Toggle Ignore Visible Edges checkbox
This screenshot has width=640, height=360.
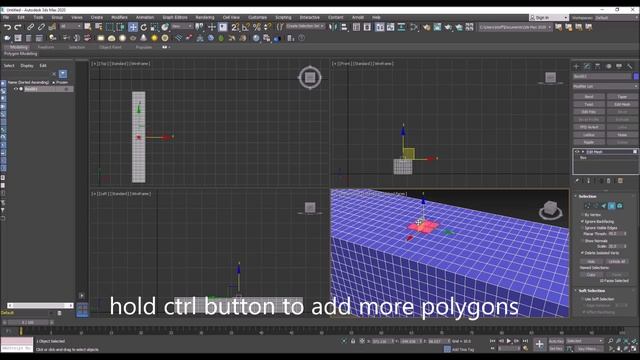(582, 228)
